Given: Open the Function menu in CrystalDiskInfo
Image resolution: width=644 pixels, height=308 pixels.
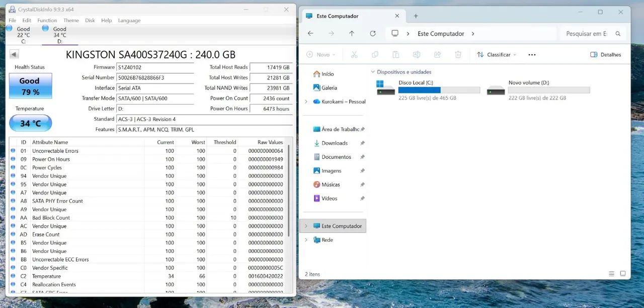Looking at the screenshot, I should click(47, 21).
